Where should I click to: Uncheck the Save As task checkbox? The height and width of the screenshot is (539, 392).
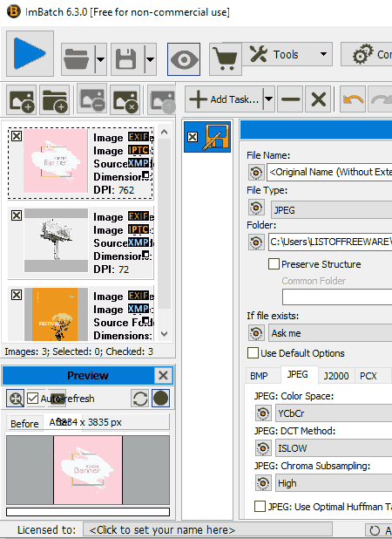193,137
